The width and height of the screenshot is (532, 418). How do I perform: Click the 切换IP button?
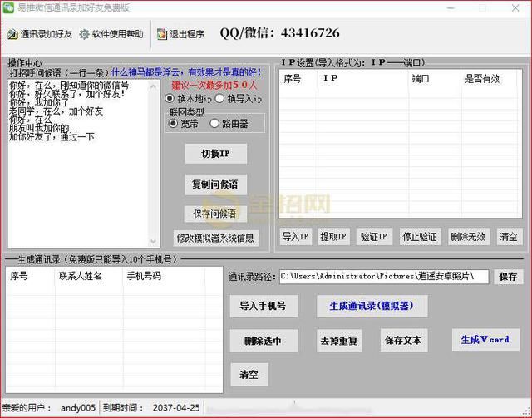pos(216,154)
